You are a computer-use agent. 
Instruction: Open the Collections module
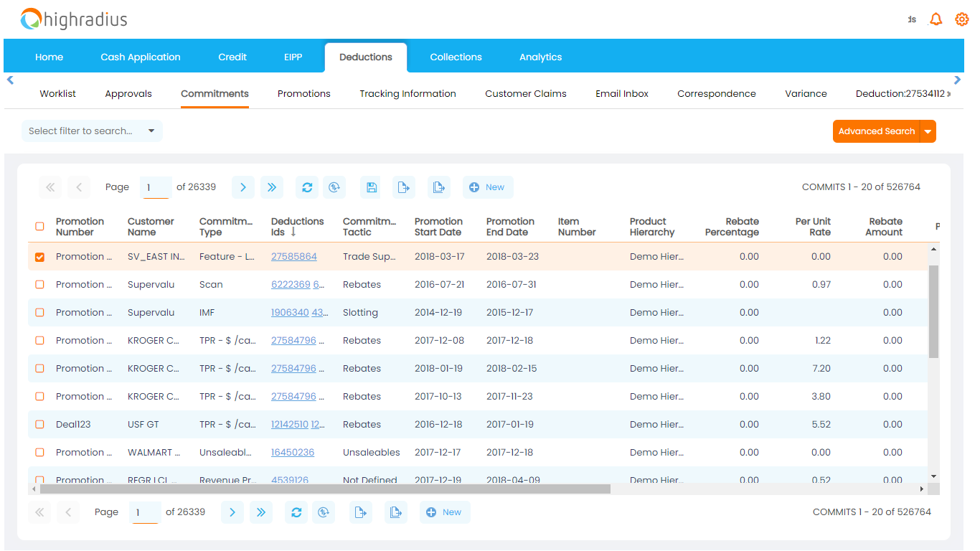pyautogui.click(x=456, y=57)
